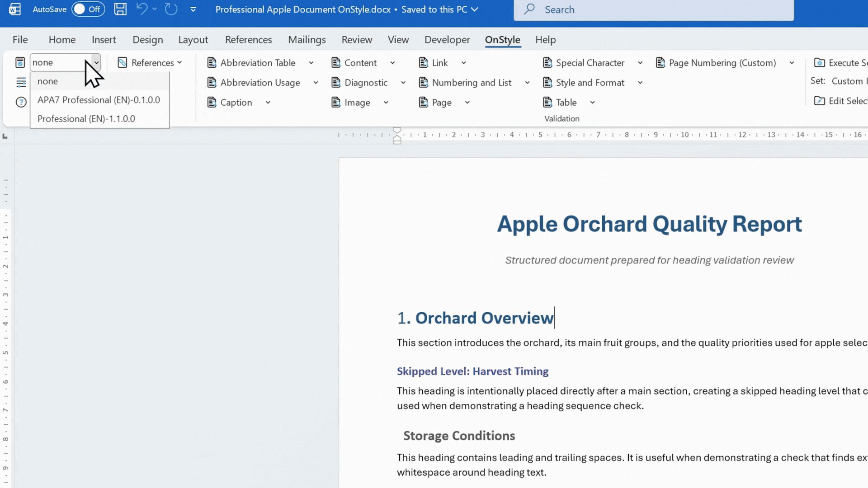Expand the Abbreviation Table dropdown arrow
The height and width of the screenshot is (488, 868).
(311, 63)
